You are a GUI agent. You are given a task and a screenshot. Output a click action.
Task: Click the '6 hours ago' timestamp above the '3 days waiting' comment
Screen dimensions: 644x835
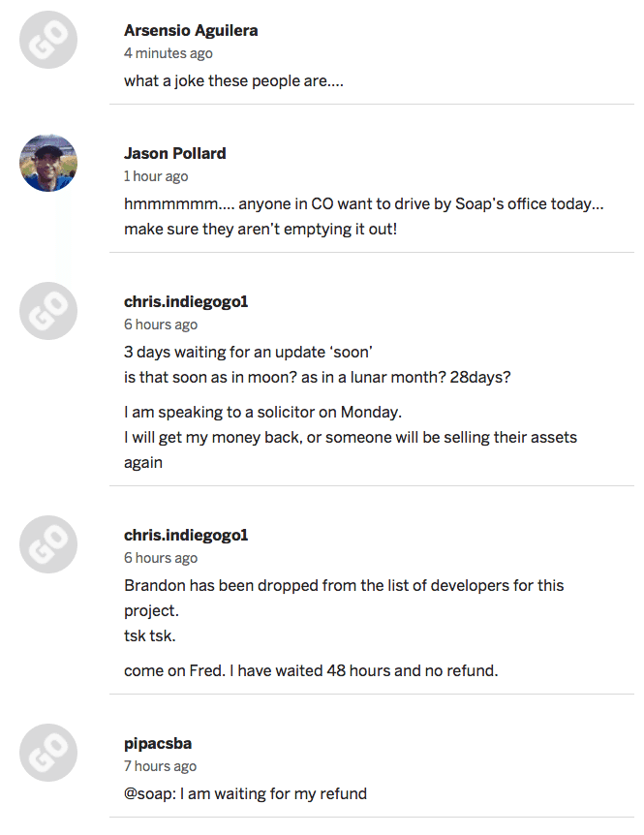(x=161, y=325)
